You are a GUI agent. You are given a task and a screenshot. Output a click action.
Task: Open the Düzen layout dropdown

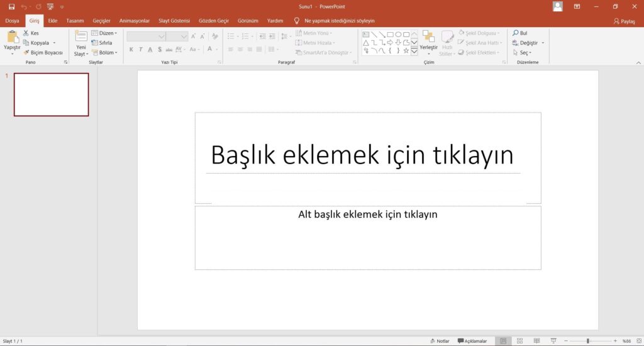click(x=104, y=33)
